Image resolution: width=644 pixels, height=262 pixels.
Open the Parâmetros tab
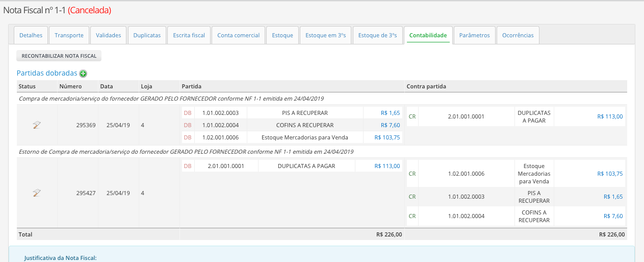(x=475, y=35)
